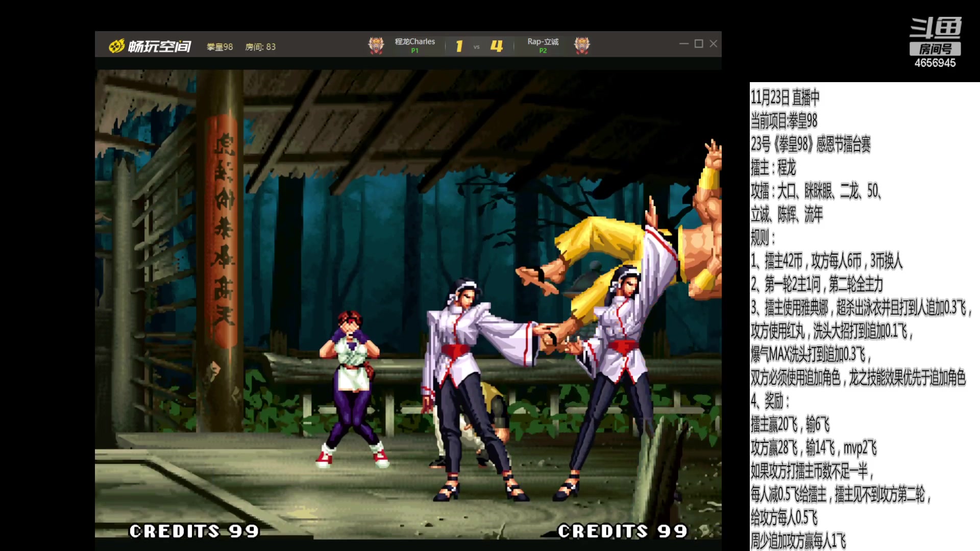Click the line 当前项目:拳皇98
Image resolution: width=980 pixels, height=551 pixels.
(x=784, y=121)
